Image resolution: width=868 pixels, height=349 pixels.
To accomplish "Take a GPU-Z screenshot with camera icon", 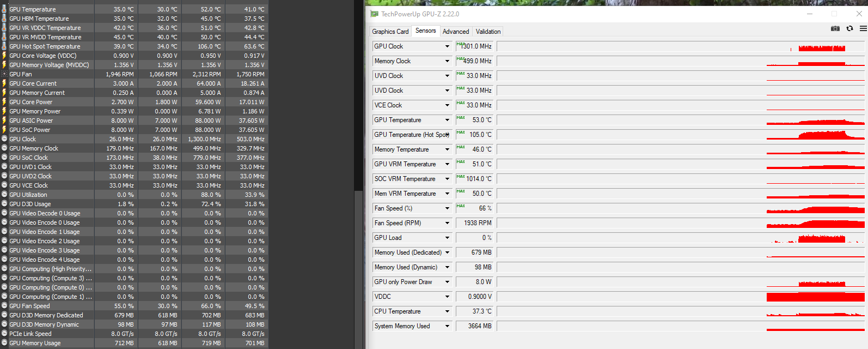I will click(x=835, y=28).
